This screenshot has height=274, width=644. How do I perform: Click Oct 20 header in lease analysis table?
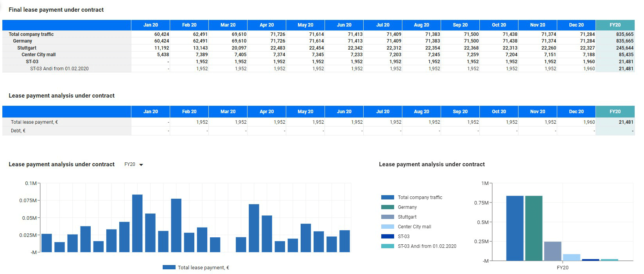tap(499, 112)
